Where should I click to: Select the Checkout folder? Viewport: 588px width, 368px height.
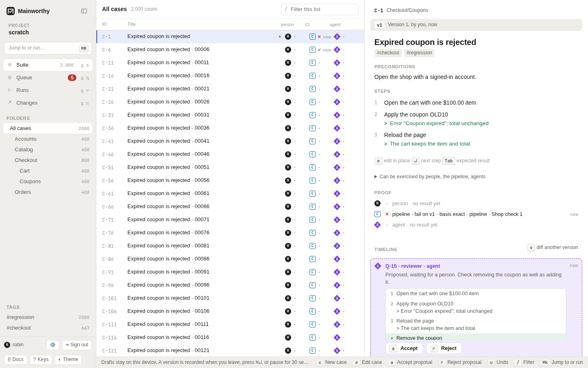coord(48,160)
